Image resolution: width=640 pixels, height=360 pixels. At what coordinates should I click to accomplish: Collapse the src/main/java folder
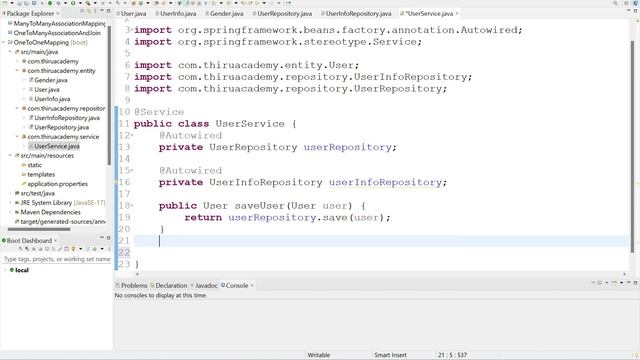pyautogui.click(x=11, y=52)
